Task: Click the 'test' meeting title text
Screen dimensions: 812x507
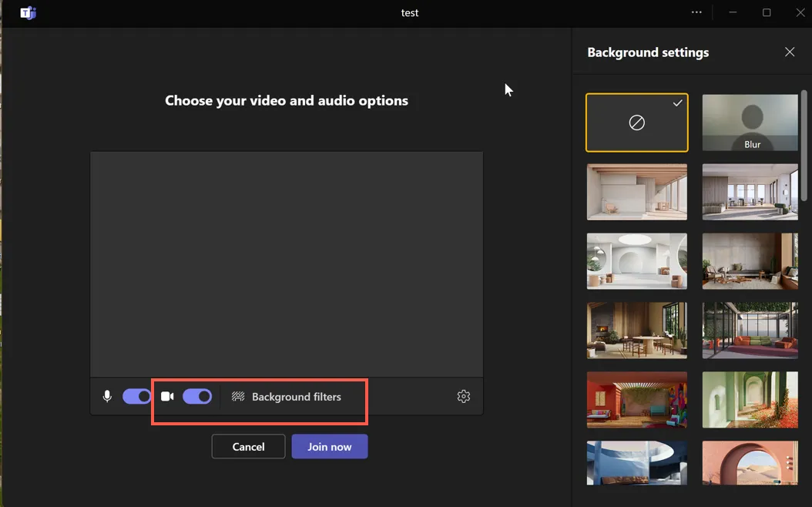Action: point(410,13)
